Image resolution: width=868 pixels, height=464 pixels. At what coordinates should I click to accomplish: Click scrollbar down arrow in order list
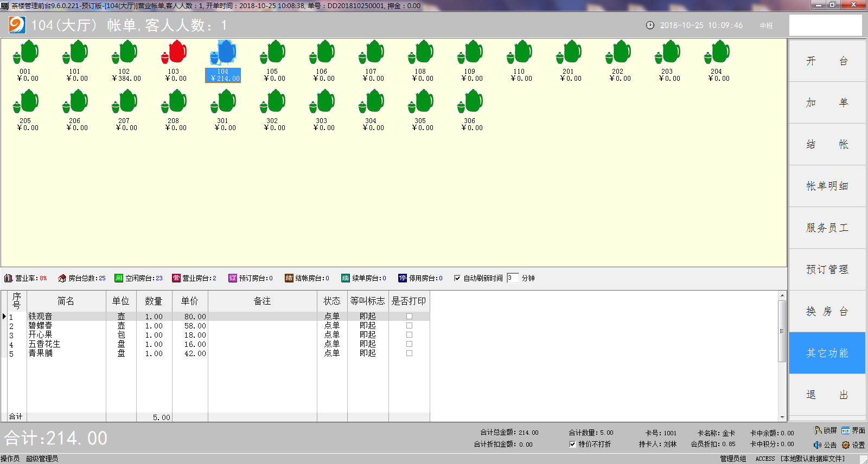(782, 417)
